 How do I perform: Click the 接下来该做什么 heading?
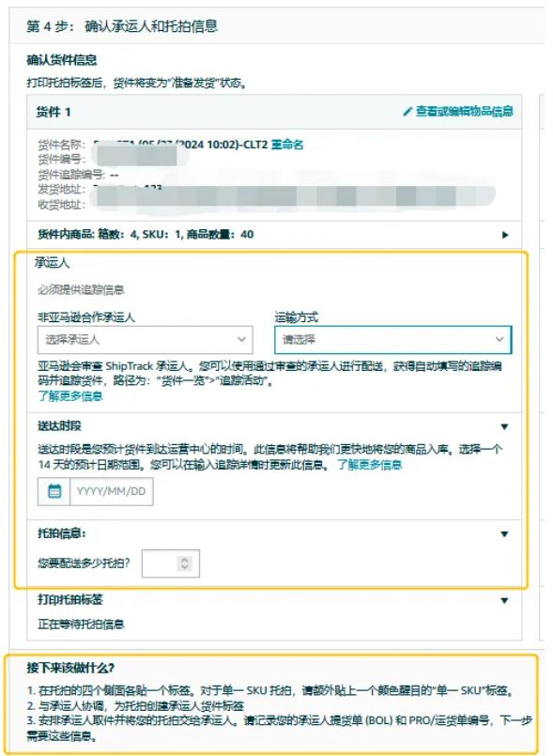click(70, 669)
